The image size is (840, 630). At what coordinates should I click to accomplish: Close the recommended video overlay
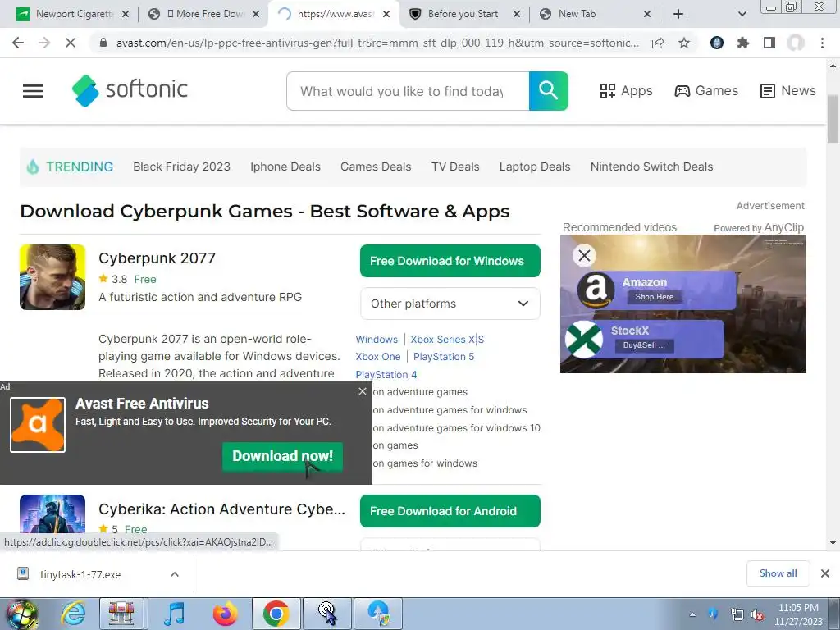pyautogui.click(x=584, y=256)
